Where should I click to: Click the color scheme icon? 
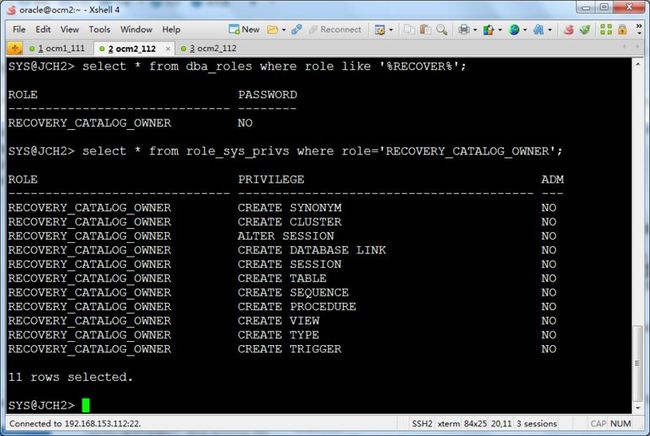coord(489,29)
